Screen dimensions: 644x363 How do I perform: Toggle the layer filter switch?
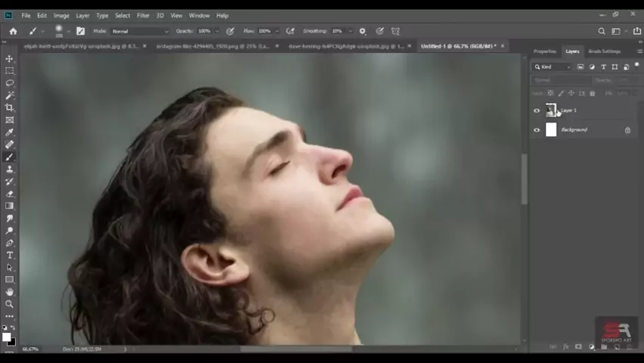click(636, 67)
